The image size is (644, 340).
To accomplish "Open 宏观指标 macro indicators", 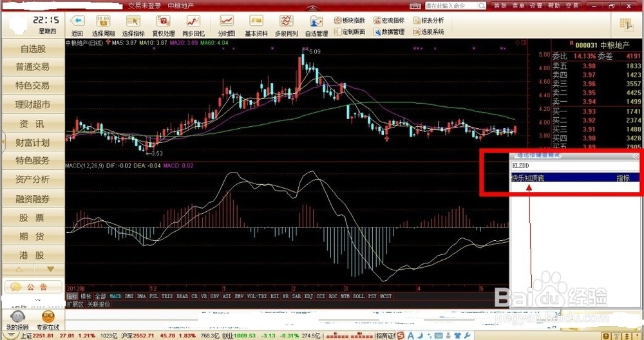I will 389,21.
